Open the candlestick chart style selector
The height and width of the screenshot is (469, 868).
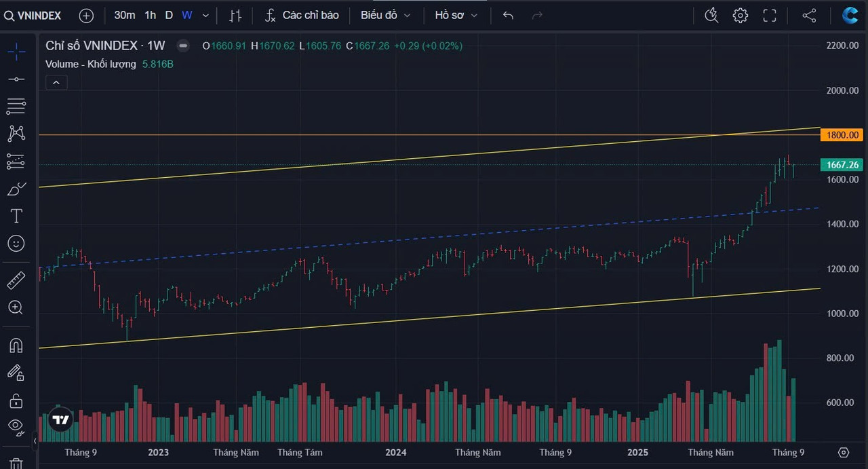(235, 15)
